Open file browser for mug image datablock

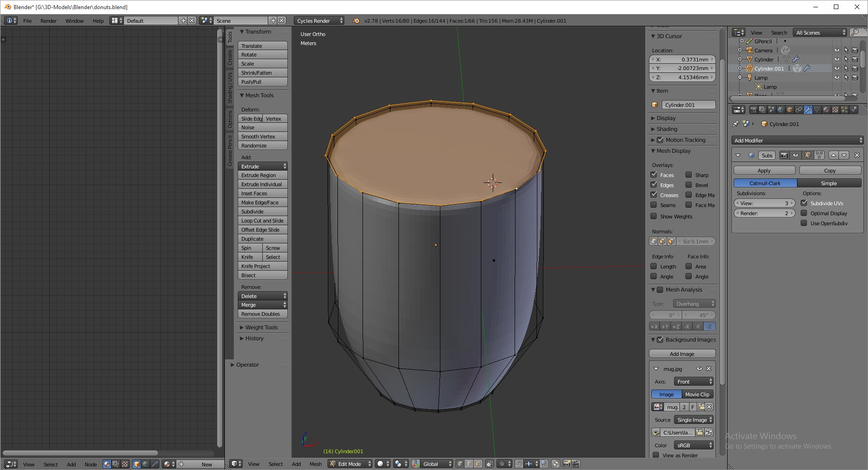(702, 407)
